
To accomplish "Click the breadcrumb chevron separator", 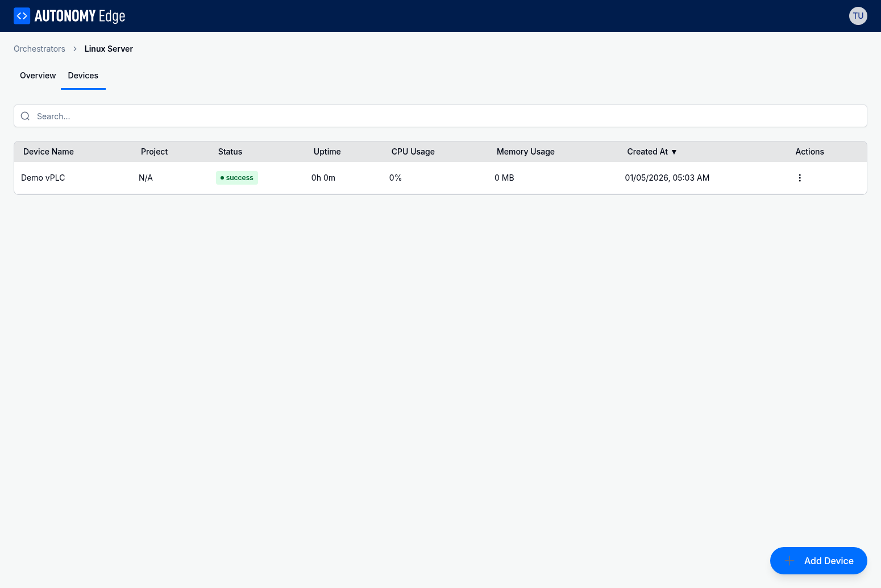I will pyautogui.click(x=75, y=49).
